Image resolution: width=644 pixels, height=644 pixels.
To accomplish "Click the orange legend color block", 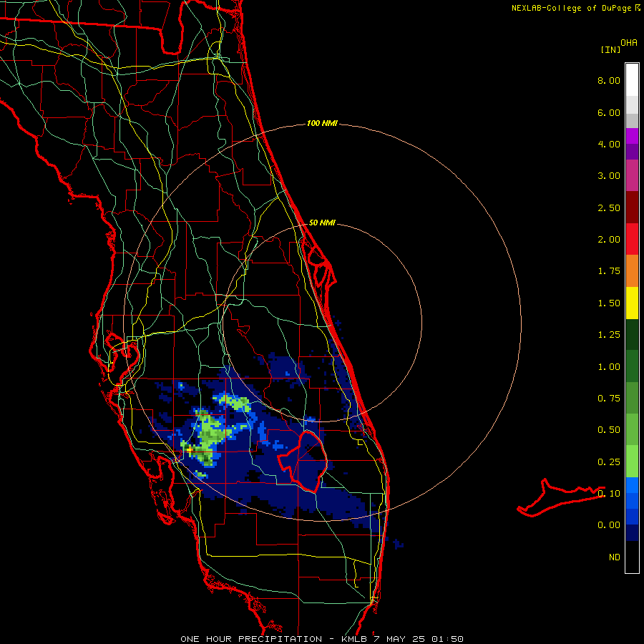I will tap(632, 271).
